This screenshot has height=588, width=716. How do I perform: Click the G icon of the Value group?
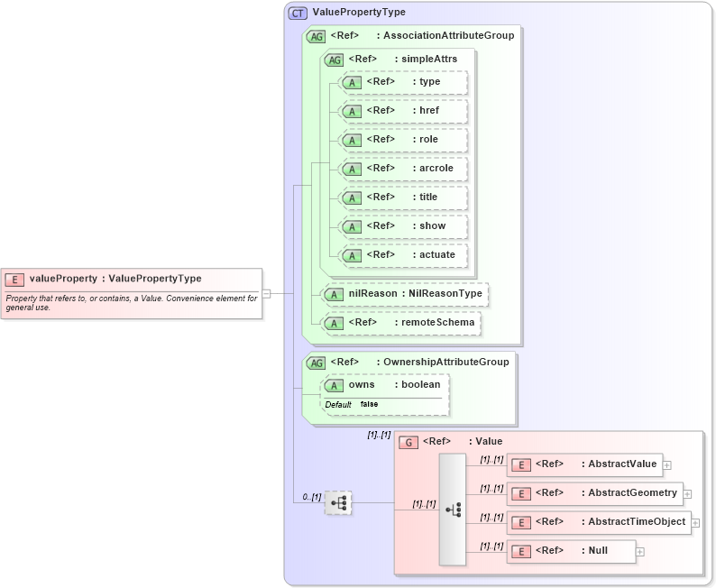coord(408,443)
